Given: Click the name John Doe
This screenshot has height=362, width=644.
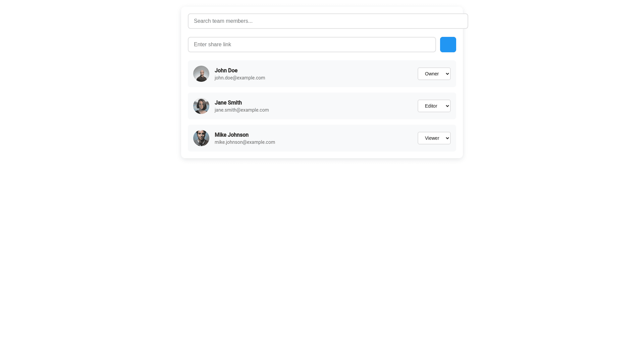Looking at the screenshot, I should pyautogui.click(x=226, y=70).
